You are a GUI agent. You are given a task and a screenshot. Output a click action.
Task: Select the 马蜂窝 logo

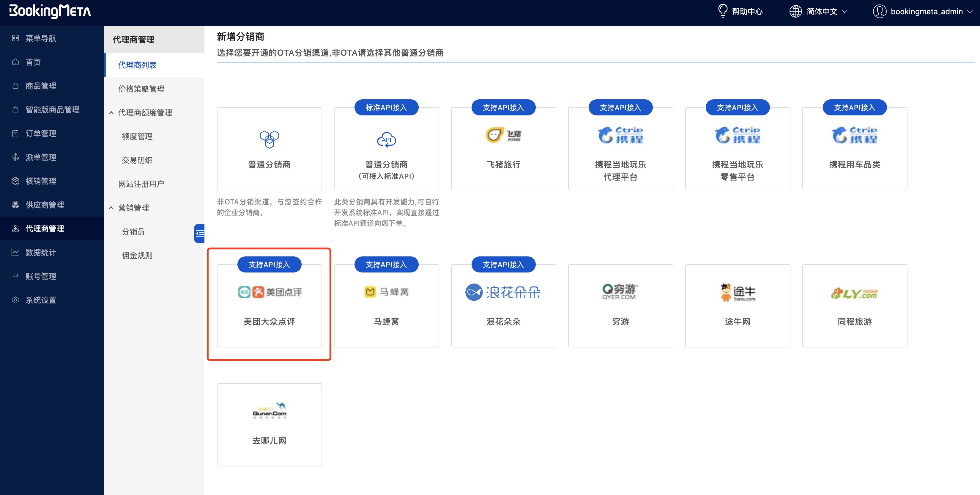[x=386, y=292]
